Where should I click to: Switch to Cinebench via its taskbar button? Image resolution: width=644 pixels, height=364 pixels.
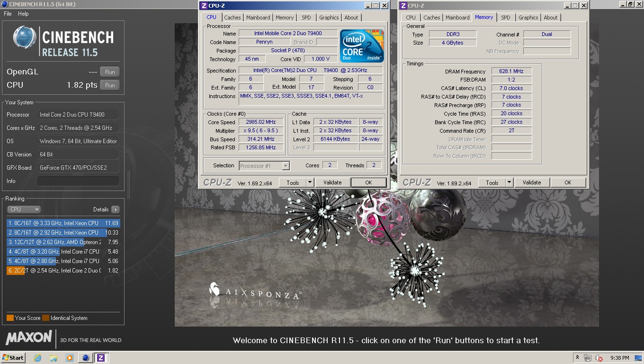click(86, 358)
